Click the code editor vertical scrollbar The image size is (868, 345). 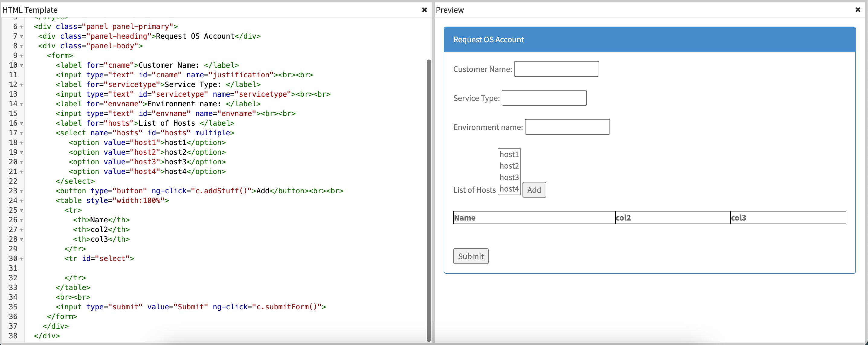click(429, 200)
